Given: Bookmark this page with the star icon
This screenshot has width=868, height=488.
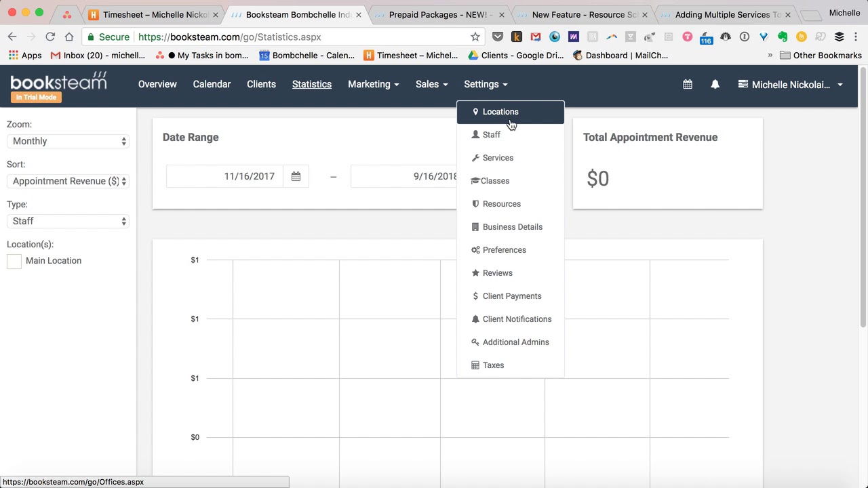Looking at the screenshot, I should tap(475, 37).
